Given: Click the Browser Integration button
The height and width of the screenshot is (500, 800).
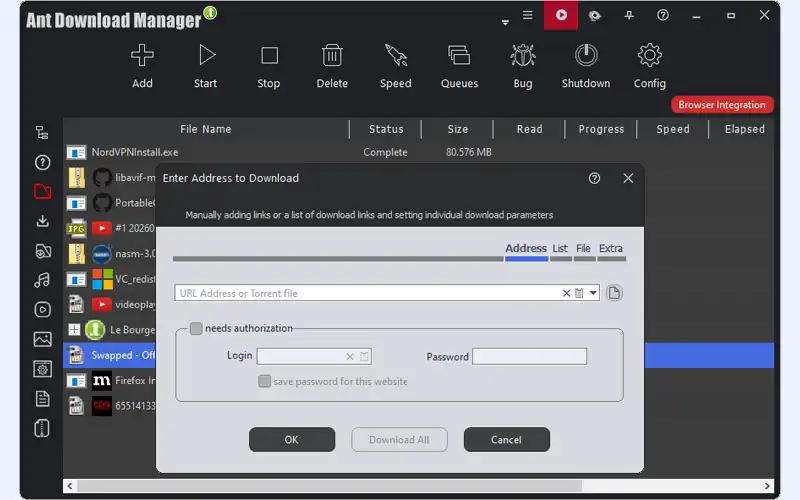Looking at the screenshot, I should (x=722, y=105).
